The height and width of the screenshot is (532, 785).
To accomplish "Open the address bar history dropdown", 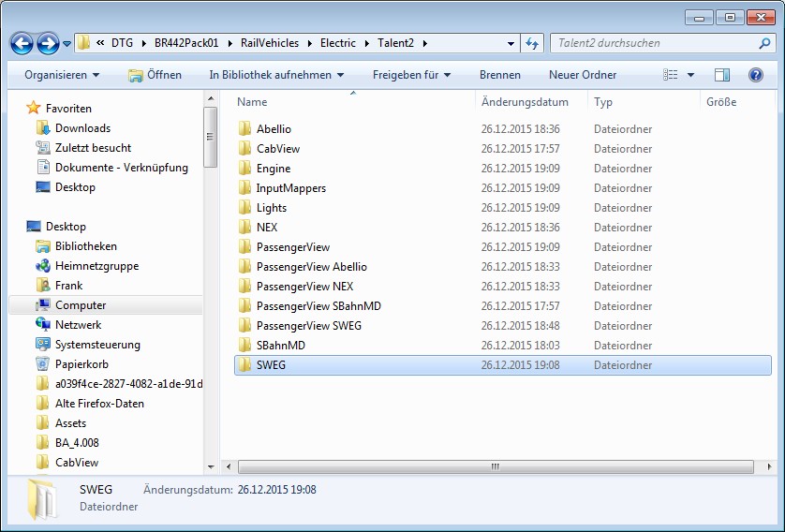I will click(511, 43).
